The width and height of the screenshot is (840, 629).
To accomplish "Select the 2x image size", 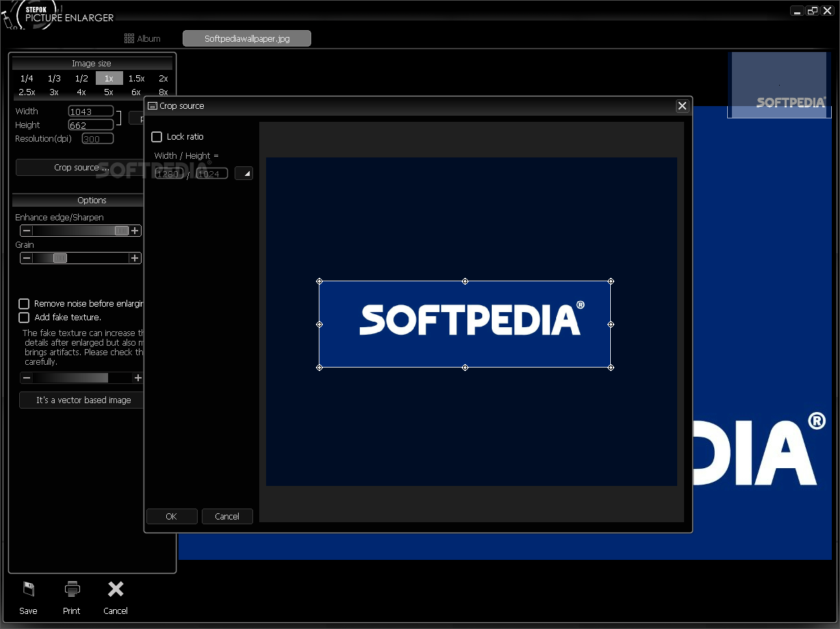I will click(163, 78).
